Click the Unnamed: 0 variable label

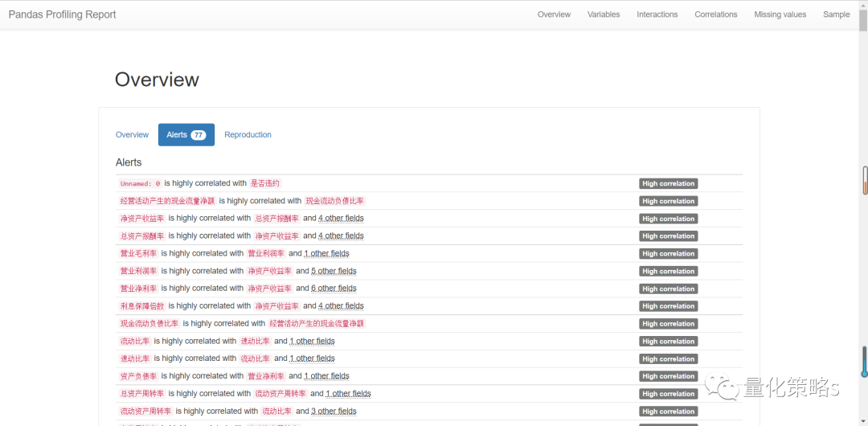tap(140, 183)
